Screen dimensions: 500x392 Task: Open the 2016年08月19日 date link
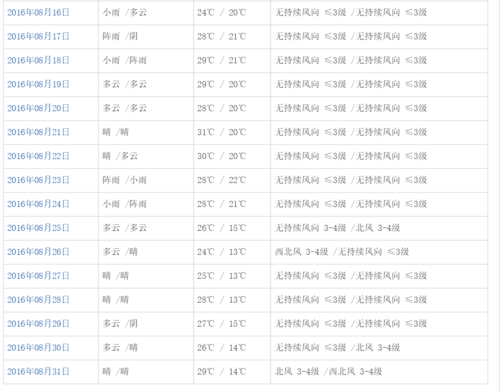[38, 84]
